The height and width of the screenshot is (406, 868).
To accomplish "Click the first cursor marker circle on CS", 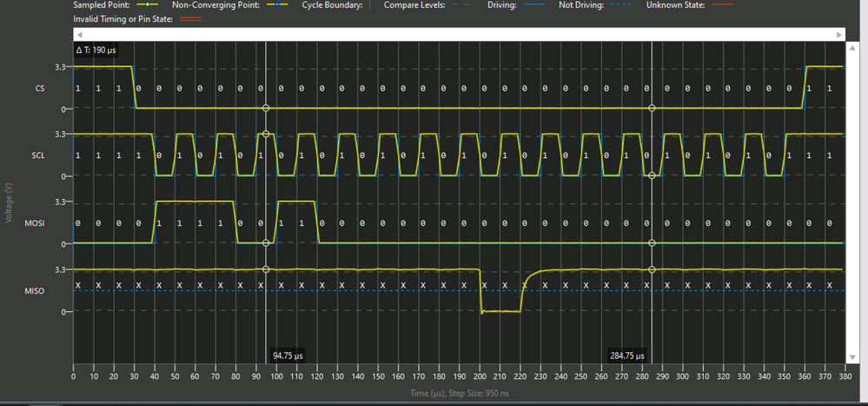I will [266, 109].
